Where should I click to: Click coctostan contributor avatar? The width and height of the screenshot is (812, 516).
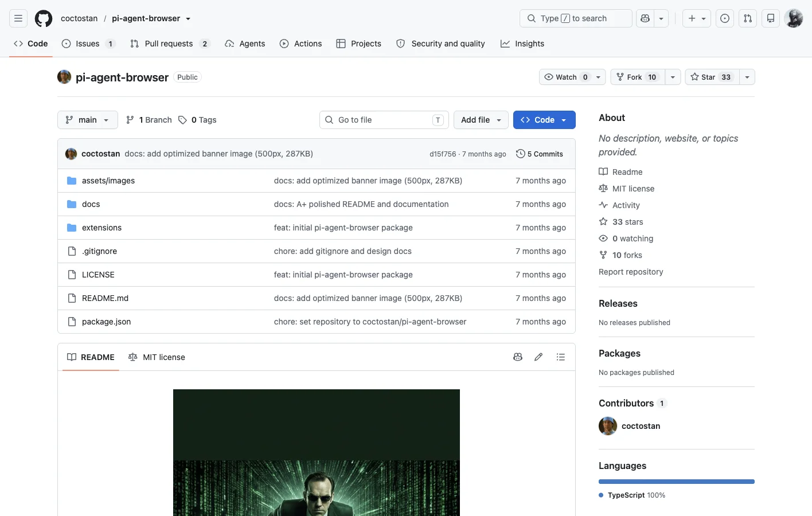point(608,426)
